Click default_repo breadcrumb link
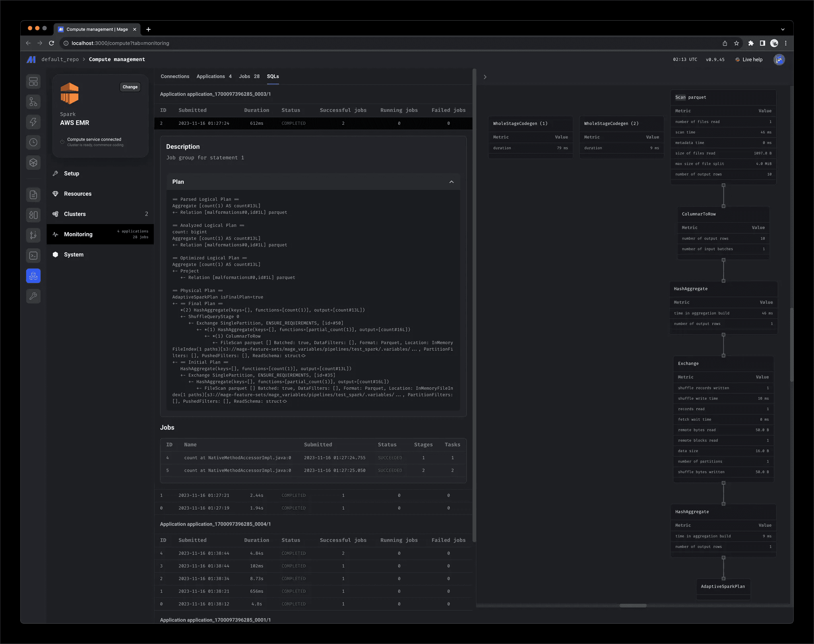 coord(60,60)
